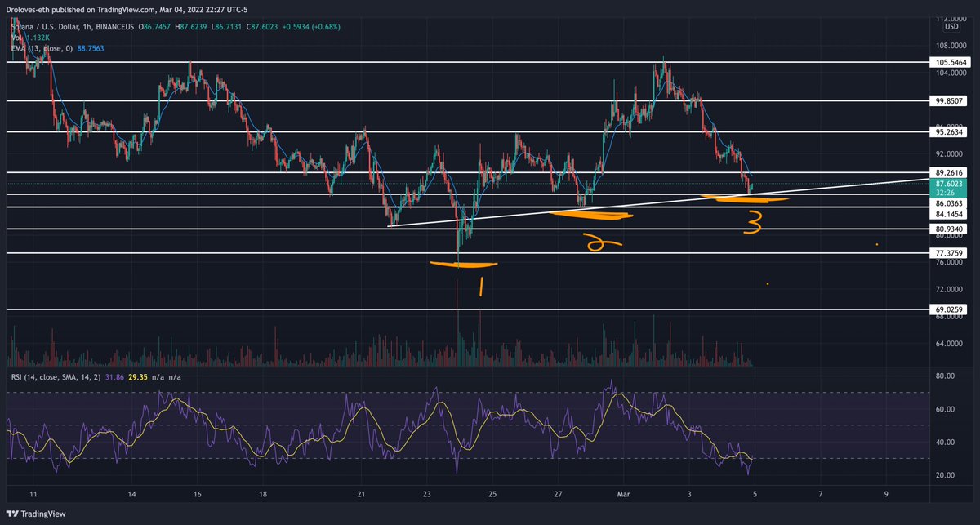Select the RSI (14, close, SMA, 14, 2) legend
The height and width of the screenshot is (525, 980).
click(55, 377)
